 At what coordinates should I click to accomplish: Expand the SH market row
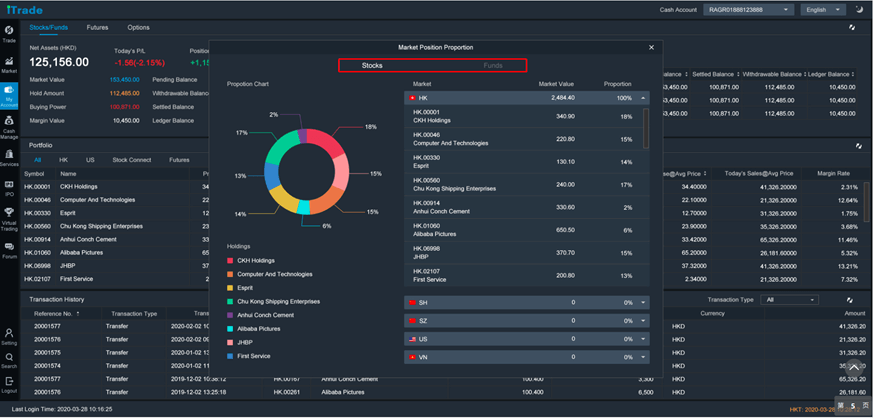tap(643, 302)
